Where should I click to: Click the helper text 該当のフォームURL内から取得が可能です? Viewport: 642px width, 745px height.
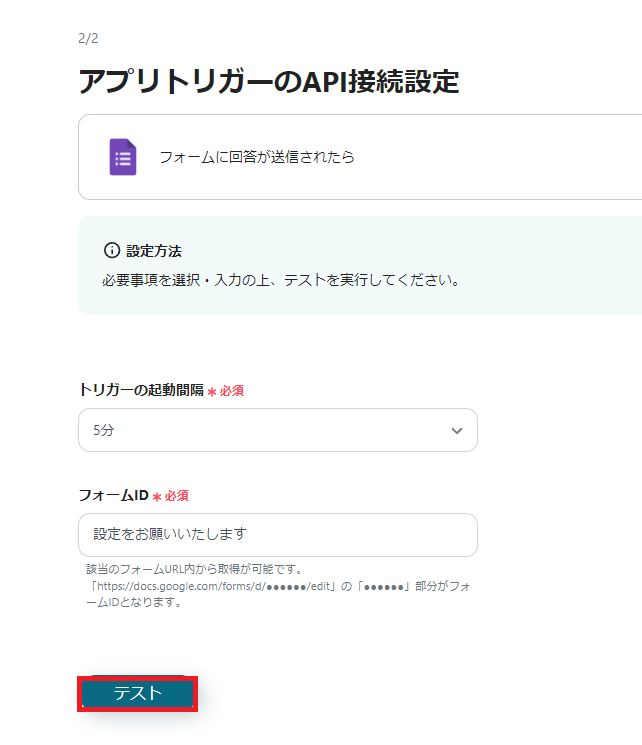click(194, 569)
